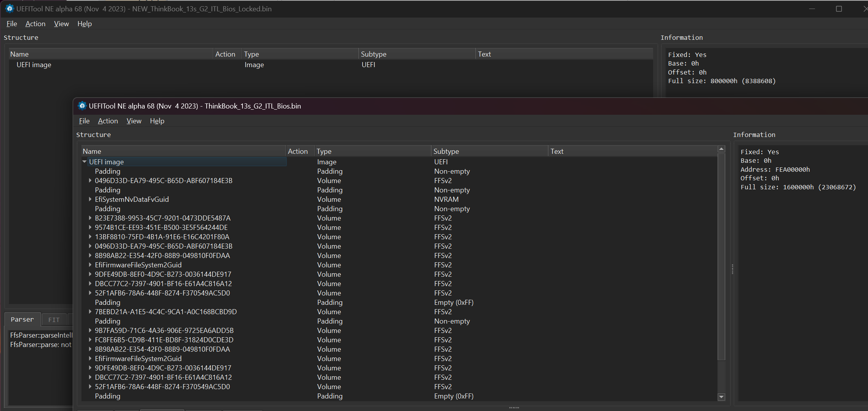This screenshot has height=411, width=868.
Task: Click the Type column header in the front window
Action: (x=372, y=151)
